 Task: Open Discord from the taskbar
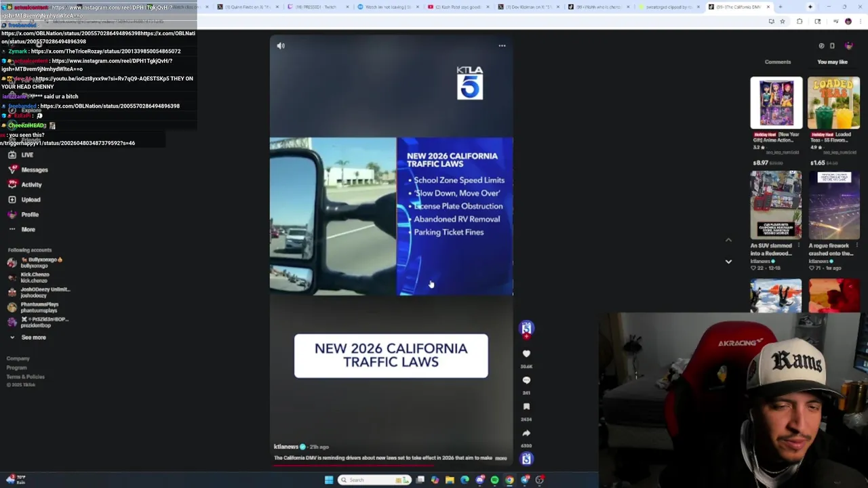479,480
